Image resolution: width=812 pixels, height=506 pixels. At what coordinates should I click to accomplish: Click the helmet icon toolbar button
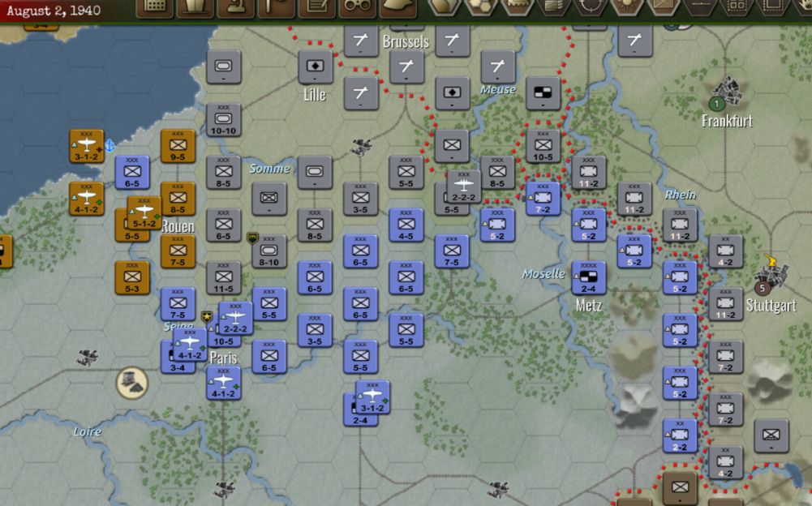(397, 8)
